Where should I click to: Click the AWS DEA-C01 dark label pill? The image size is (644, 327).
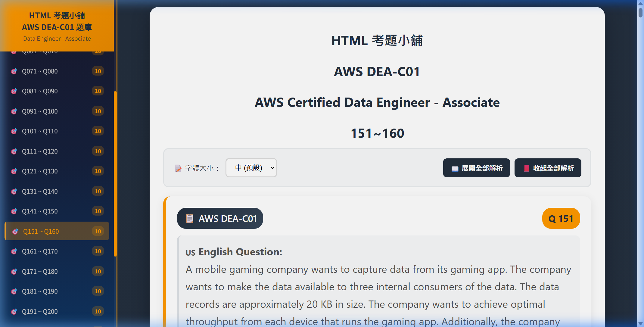[x=220, y=218]
